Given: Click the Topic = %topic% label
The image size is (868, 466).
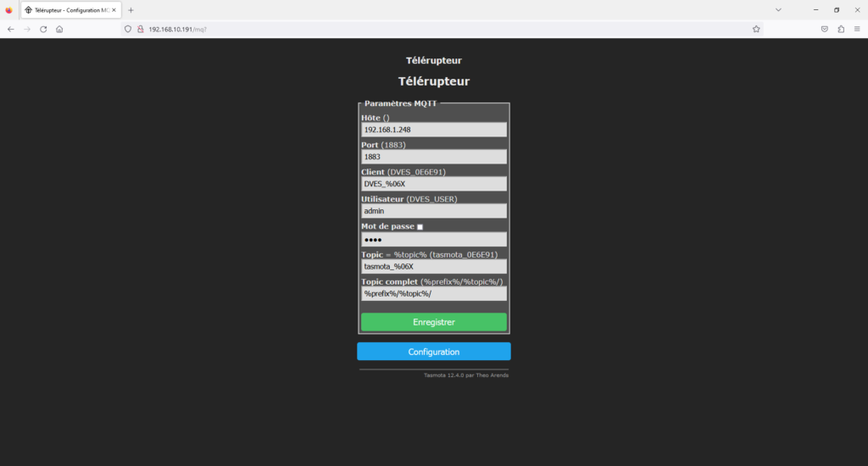Looking at the screenshot, I should pos(429,254).
